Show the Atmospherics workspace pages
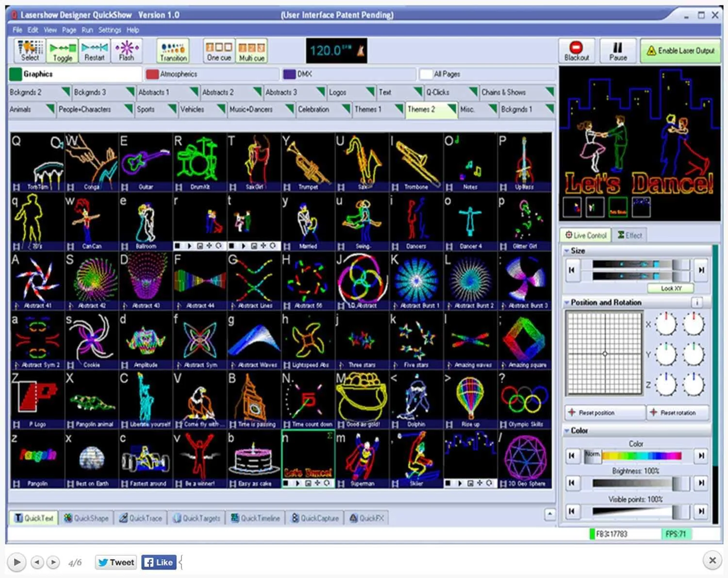 click(212, 74)
